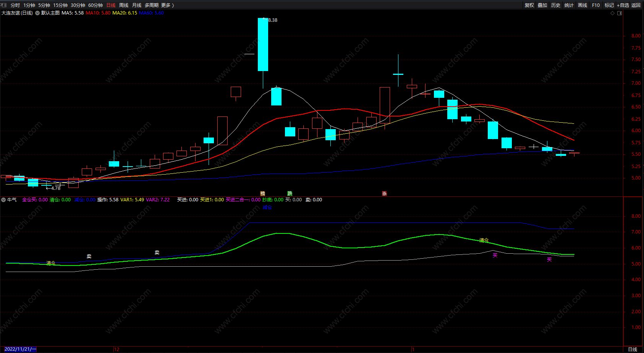The width and height of the screenshot is (644, 353).
Task: Click the red 涨 marker icon
Action: coord(384,194)
